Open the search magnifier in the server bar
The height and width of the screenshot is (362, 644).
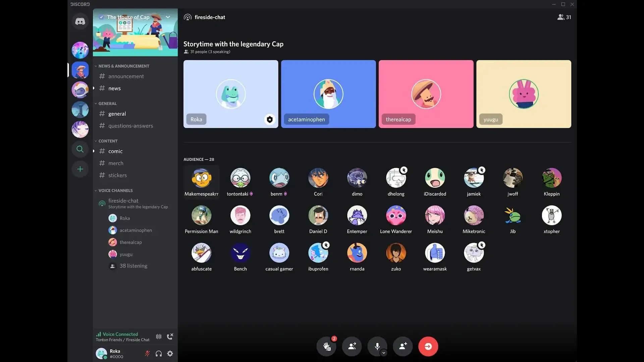point(80,149)
